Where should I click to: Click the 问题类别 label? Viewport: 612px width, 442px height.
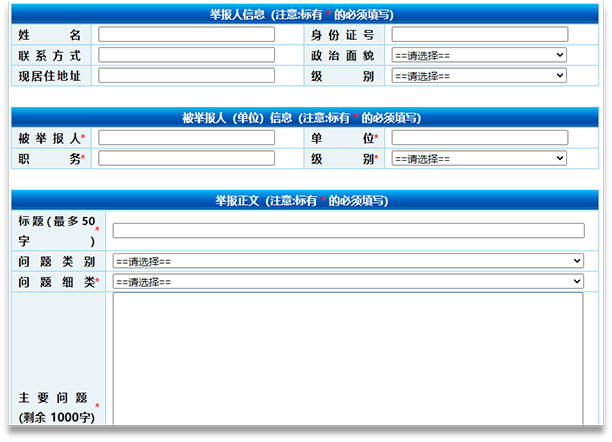(x=57, y=261)
